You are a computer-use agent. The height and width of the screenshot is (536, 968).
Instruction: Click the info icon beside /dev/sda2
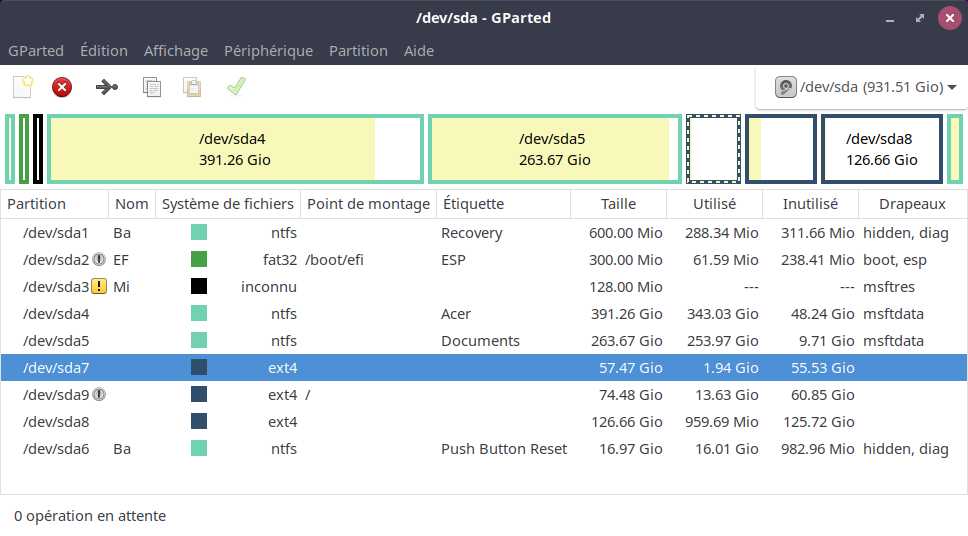(x=99, y=260)
